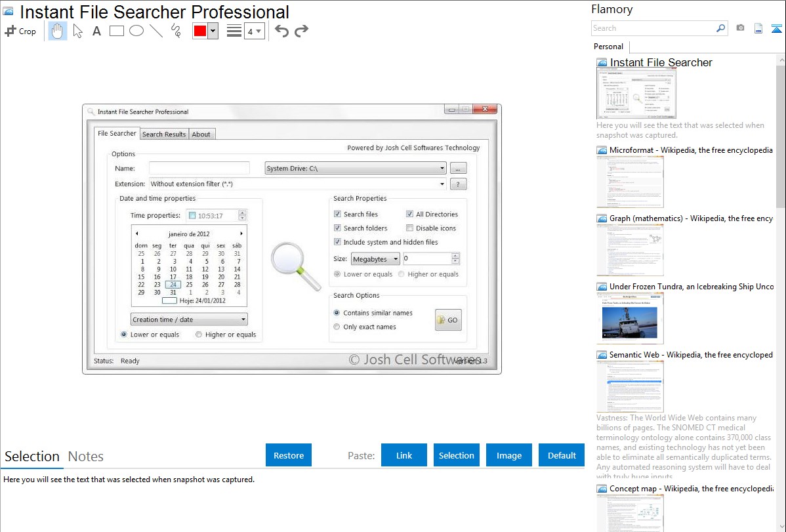
Task: Click the extension help "?" button
Action: (x=458, y=184)
